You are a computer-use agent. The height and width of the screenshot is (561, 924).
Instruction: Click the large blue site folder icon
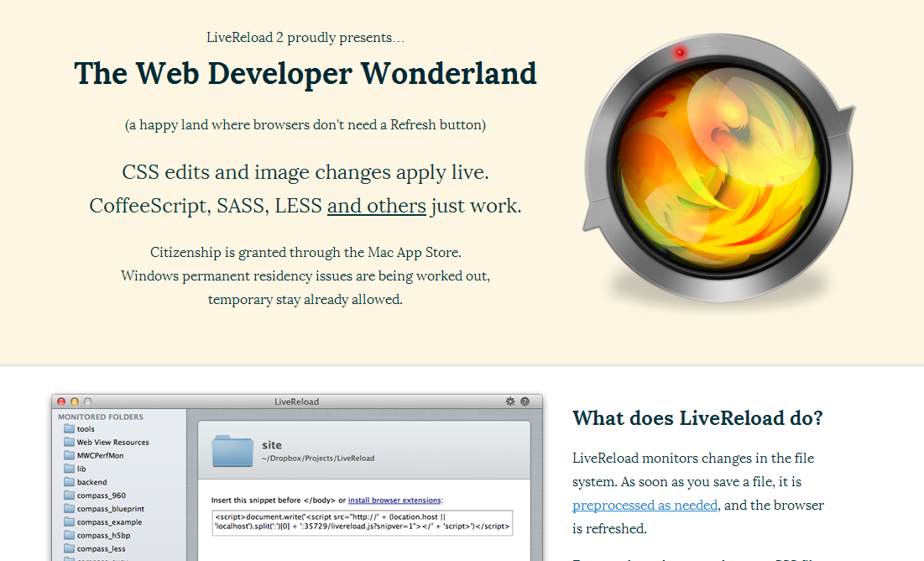click(232, 451)
